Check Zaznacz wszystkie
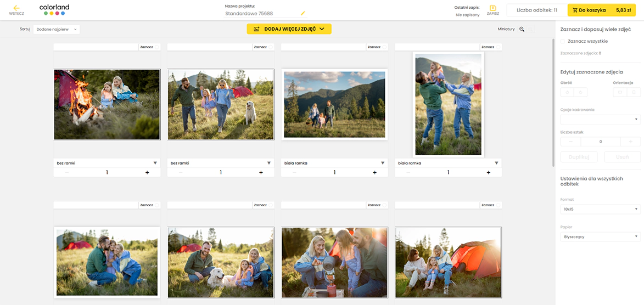 563,41
